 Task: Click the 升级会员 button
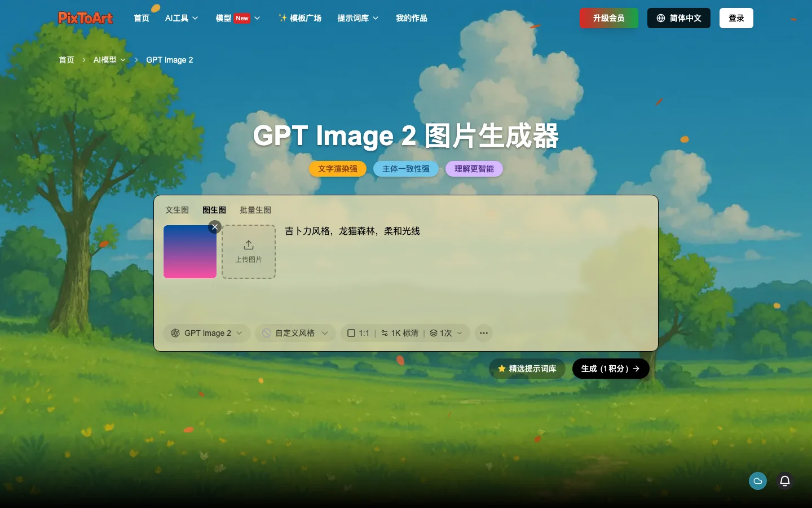pyautogui.click(x=609, y=18)
